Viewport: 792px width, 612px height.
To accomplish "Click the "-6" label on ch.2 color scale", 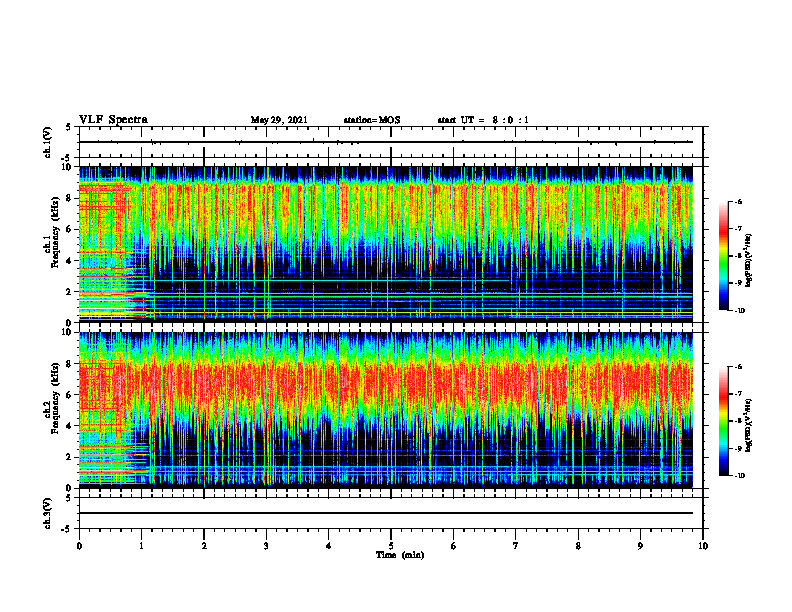I will tap(738, 367).
